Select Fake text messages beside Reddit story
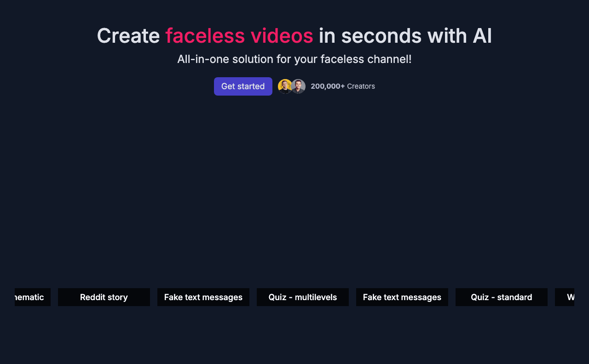The width and height of the screenshot is (589, 364). pos(203,297)
